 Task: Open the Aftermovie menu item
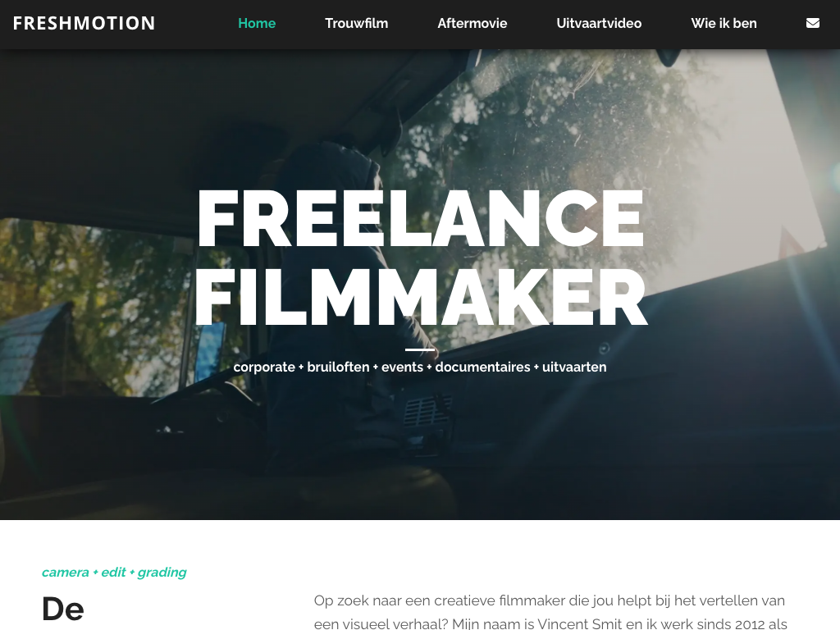point(472,23)
